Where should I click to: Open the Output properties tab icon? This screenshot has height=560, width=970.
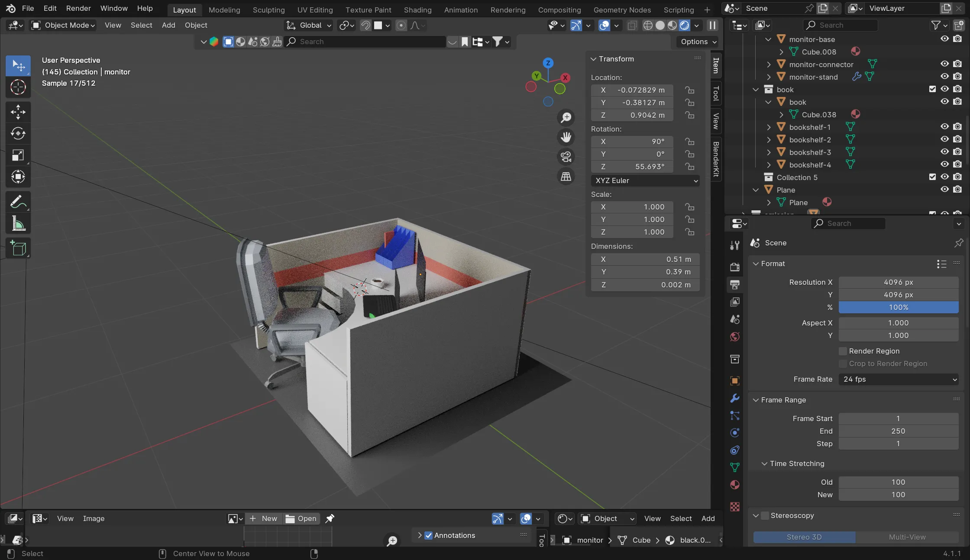click(x=735, y=284)
